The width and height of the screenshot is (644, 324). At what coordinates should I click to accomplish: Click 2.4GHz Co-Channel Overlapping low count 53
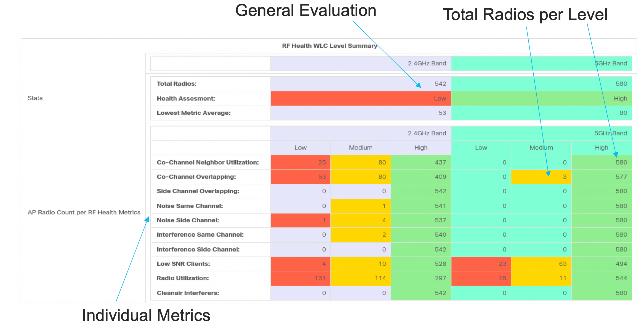click(322, 177)
